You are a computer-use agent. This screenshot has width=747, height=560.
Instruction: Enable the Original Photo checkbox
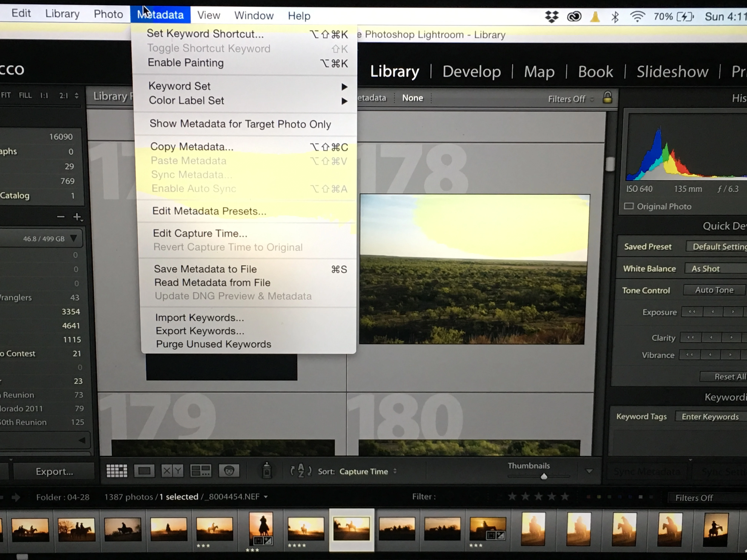628,206
